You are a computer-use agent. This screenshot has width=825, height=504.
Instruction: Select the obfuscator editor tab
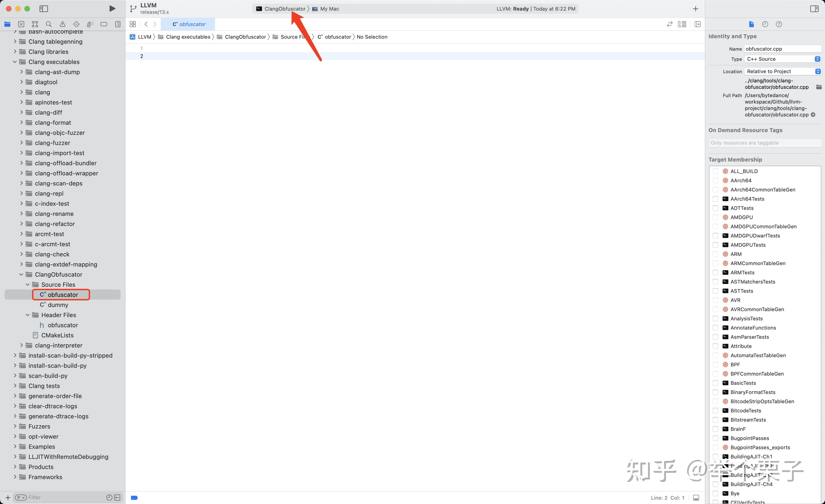(x=189, y=24)
